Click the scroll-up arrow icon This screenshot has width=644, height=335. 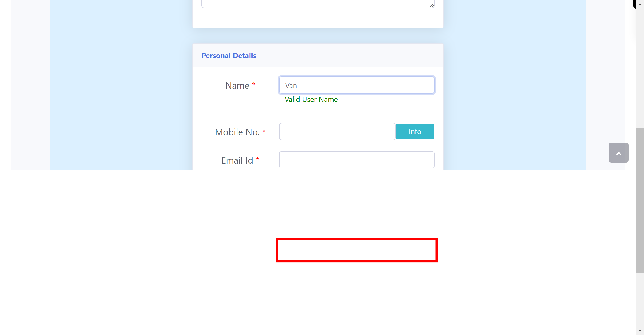coord(618,152)
